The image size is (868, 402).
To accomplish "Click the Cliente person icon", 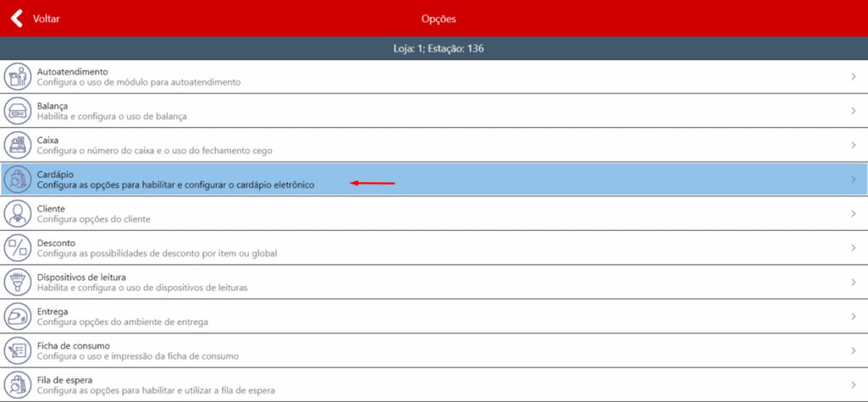I will tap(17, 213).
